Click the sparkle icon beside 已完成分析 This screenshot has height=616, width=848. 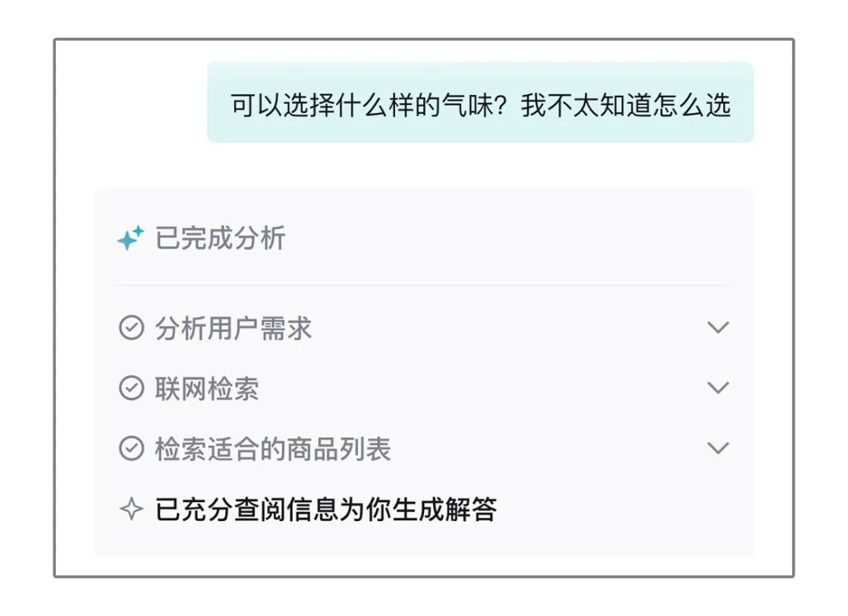point(130,238)
